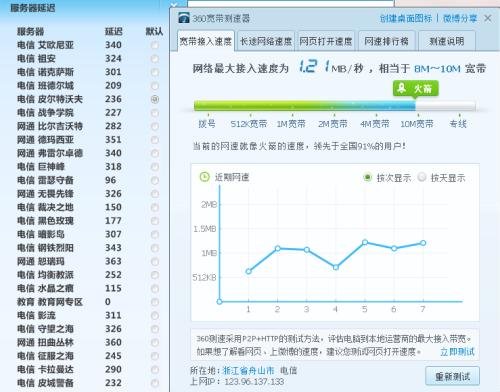Select default radio for 电信 诺克萨斯
The width and height of the screenshot is (500, 392).
click(155, 72)
